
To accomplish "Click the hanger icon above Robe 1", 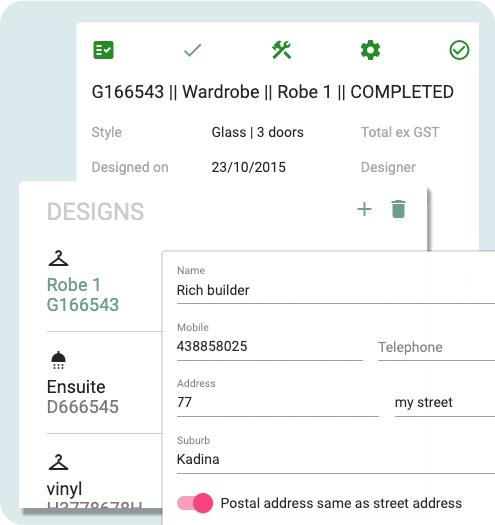I will tap(58, 258).
